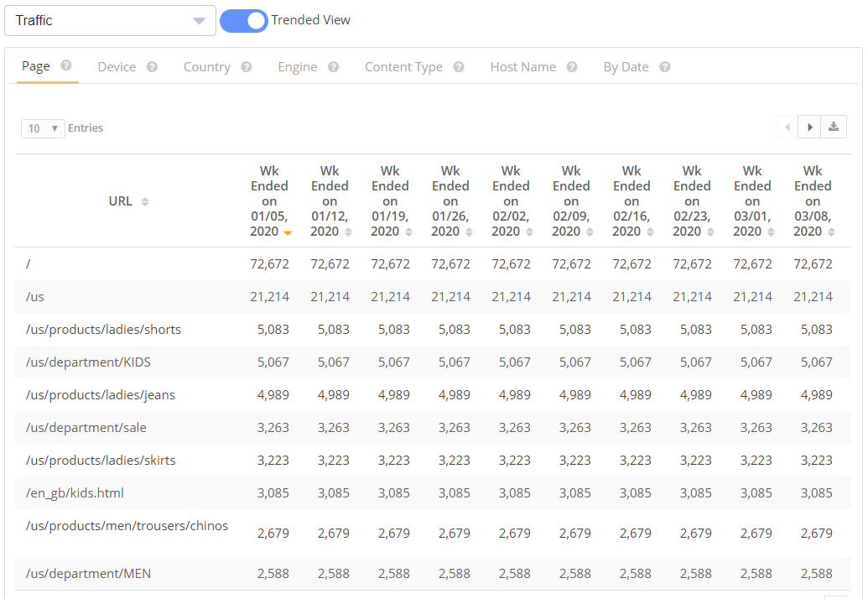The image size is (868, 599).
Task: Click 3,263 under 01/12, 2020
Action: pyautogui.click(x=334, y=427)
